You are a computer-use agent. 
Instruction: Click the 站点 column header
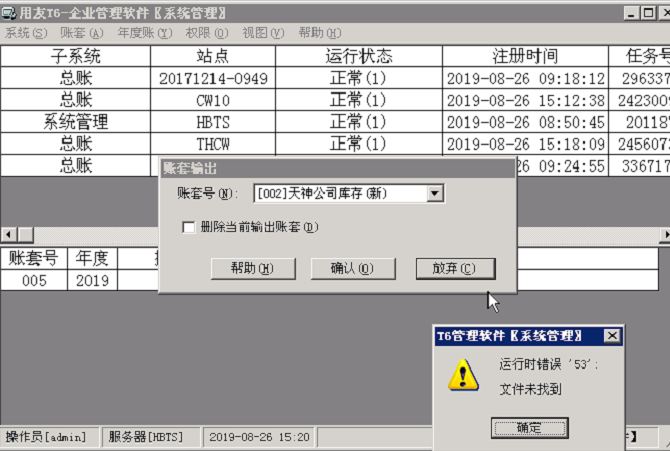tap(213, 56)
